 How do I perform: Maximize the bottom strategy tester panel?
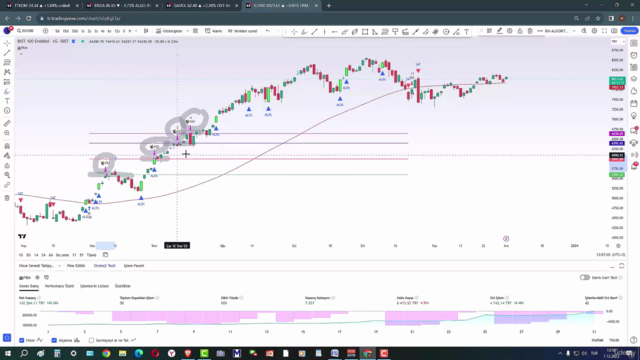pyautogui.click(x=622, y=266)
